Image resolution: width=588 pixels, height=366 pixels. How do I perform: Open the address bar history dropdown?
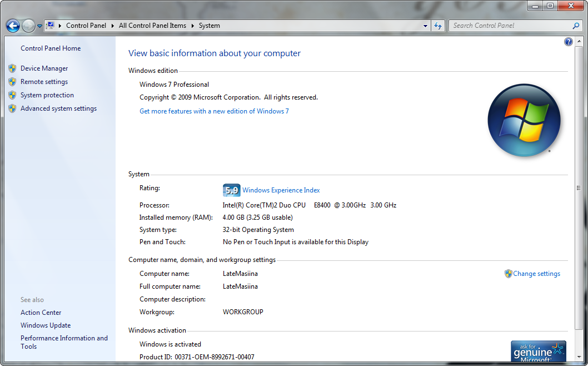tap(425, 26)
